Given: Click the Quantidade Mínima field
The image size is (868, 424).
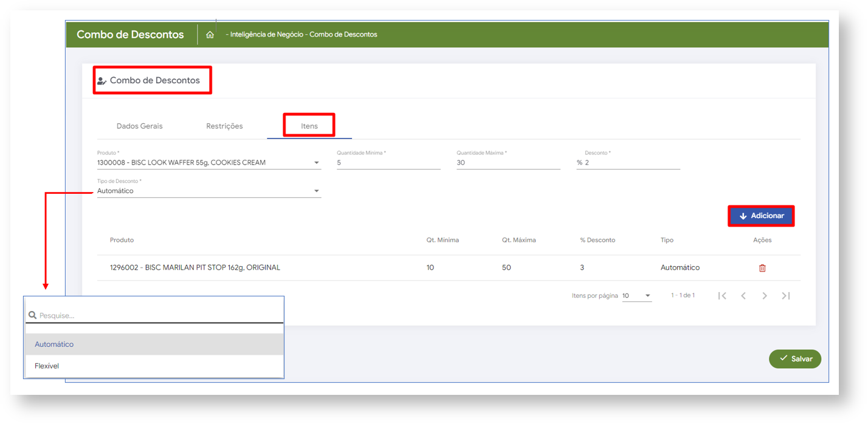Looking at the screenshot, I should 388,163.
